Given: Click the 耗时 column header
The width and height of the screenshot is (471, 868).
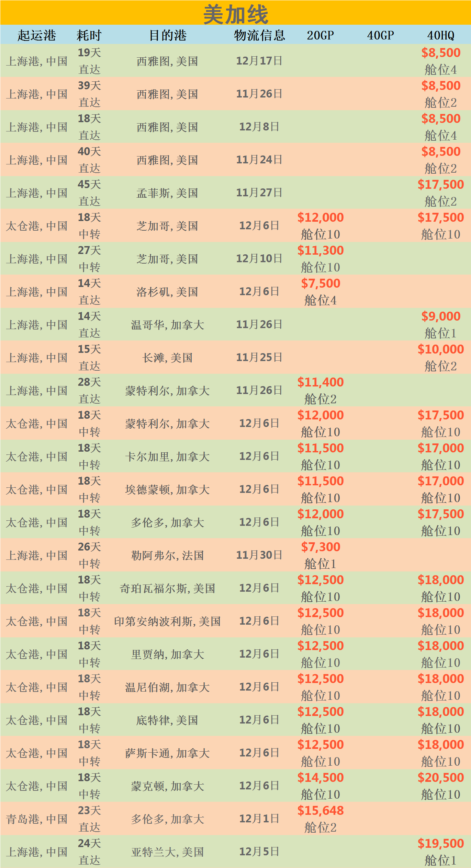Looking at the screenshot, I should tap(89, 35).
